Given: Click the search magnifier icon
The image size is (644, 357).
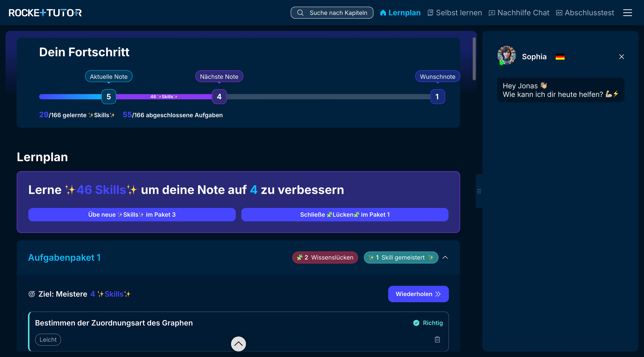Looking at the screenshot, I should [300, 13].
